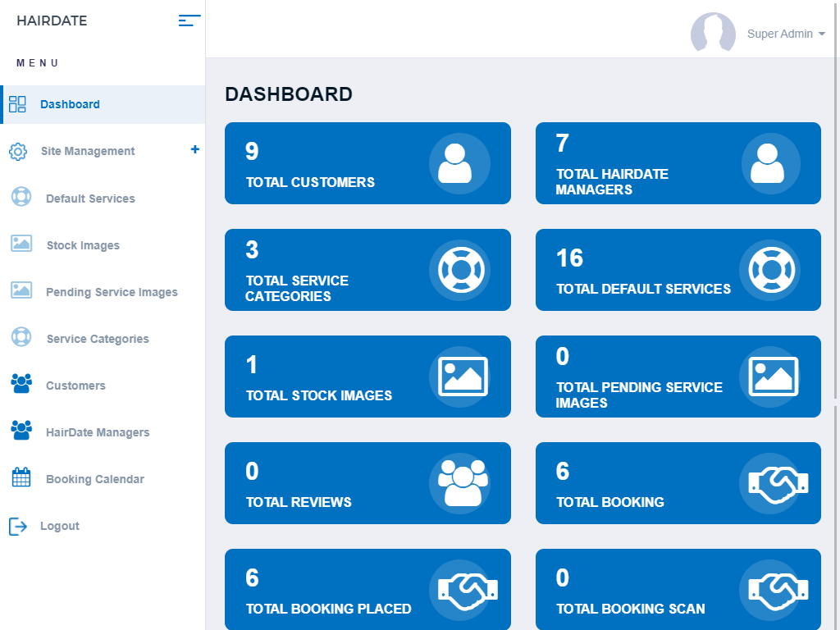Open Service Categories menu item
This screenshot has width=840, height=630.
[98, 339]
